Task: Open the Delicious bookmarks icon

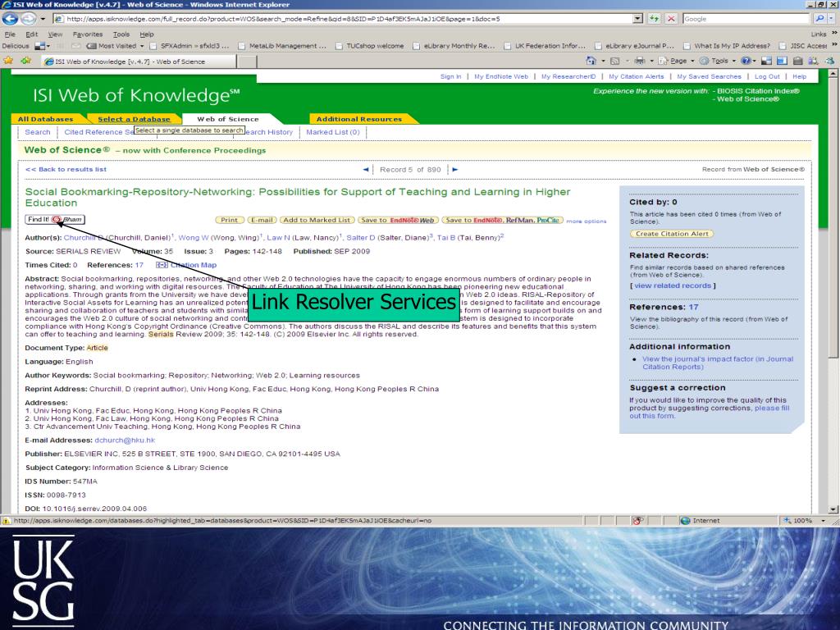Action: (x=39, y=46)
